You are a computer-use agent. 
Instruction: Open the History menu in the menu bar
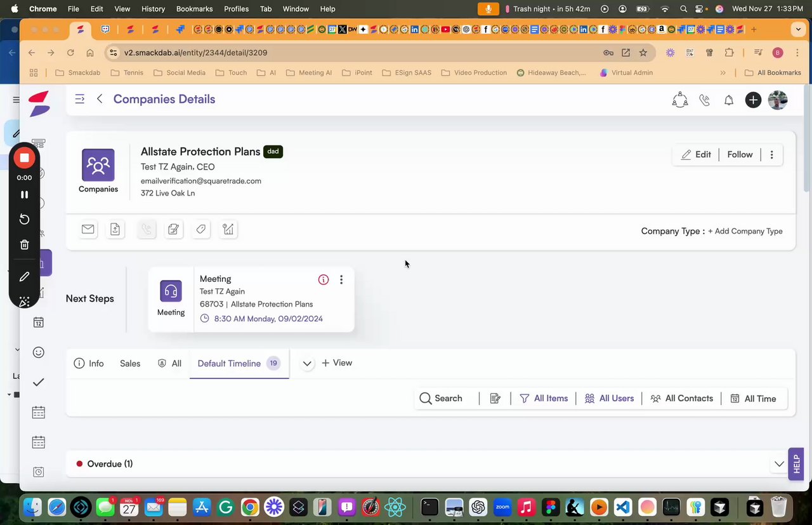coord(153,9)
